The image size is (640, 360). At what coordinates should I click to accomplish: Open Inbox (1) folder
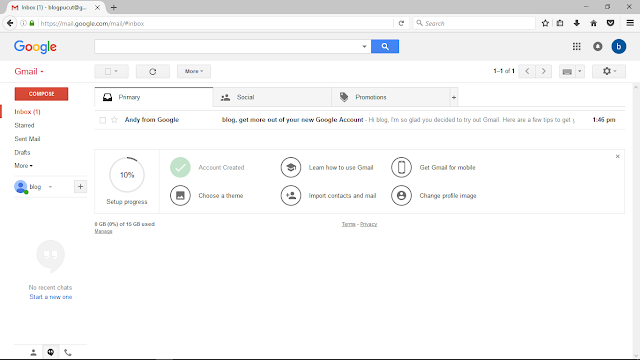(27, 112)
